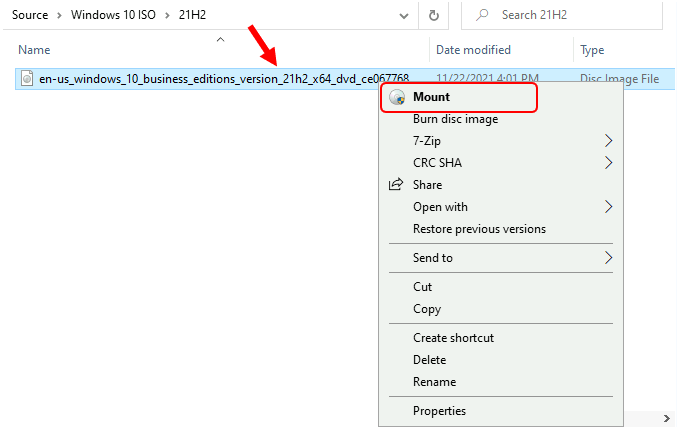Click the Mount disc icon in context menu
This screenshot has width=681, height=439.
[397, 97]
